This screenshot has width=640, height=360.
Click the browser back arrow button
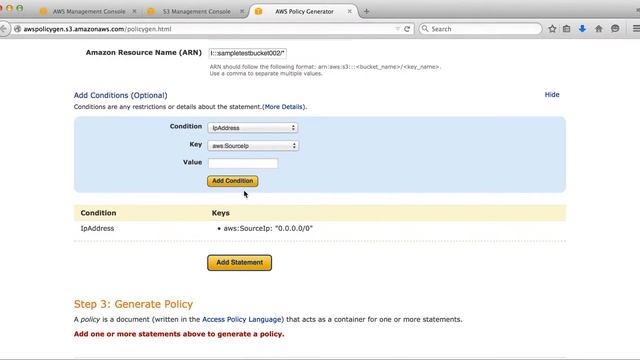4,29
